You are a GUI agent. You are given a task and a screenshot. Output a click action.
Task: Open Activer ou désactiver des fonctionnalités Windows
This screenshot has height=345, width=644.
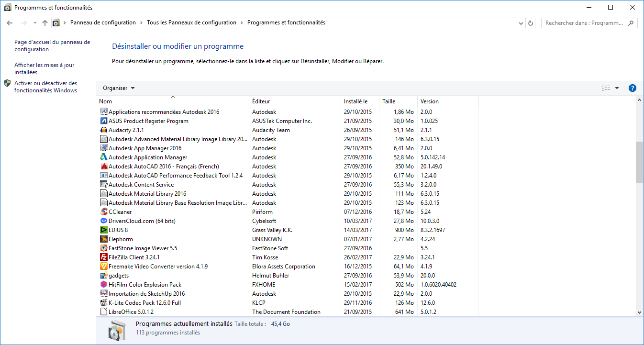coord(45,87)
